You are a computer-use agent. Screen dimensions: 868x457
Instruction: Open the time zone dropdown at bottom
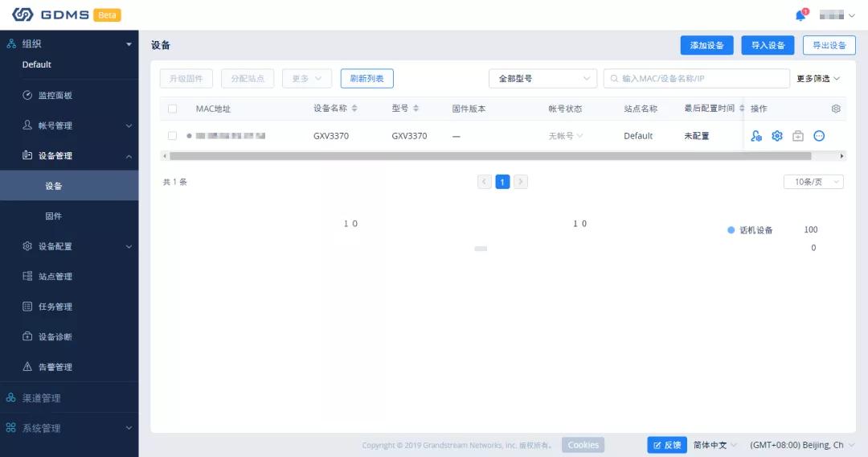click(801, 445)
